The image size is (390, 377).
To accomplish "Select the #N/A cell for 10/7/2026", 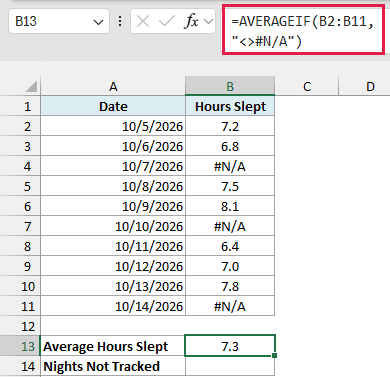I will 230,166.
